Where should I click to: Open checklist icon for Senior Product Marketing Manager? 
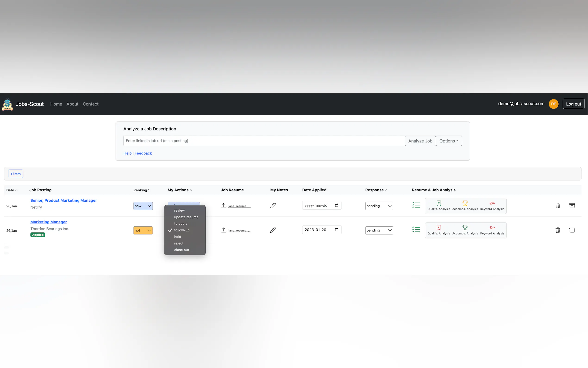[416, 205]
